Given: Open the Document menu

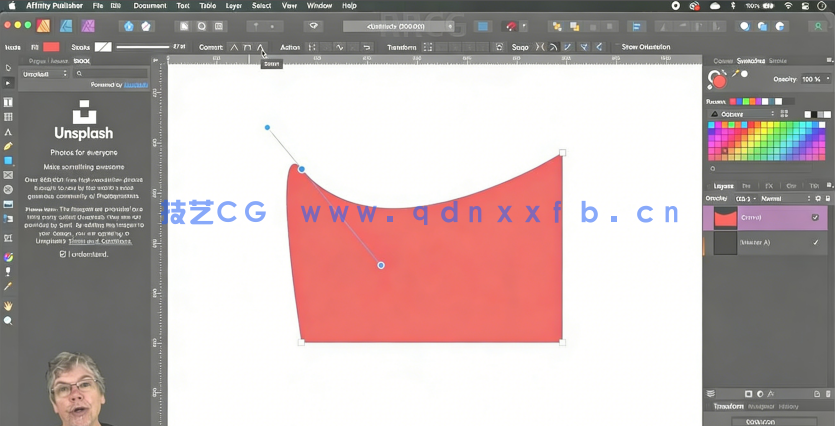Looking at the screenshot, I should [x=150, y=6].
